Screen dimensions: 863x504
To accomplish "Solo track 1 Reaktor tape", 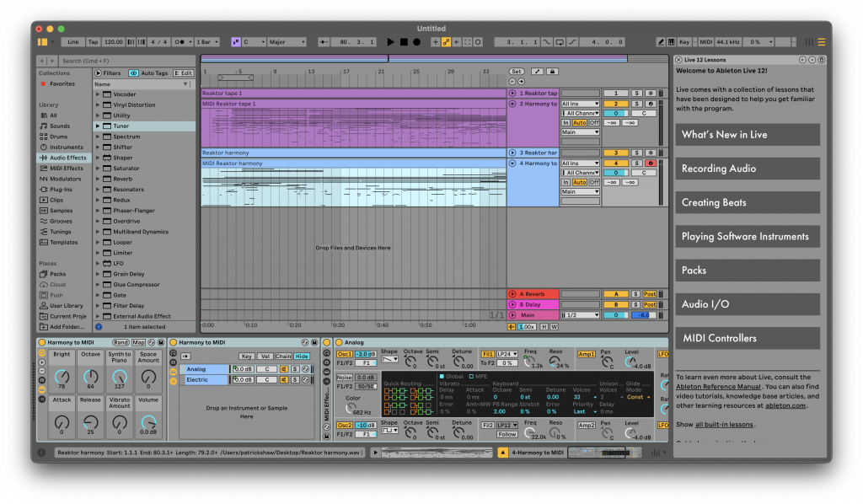I will 636,94.
